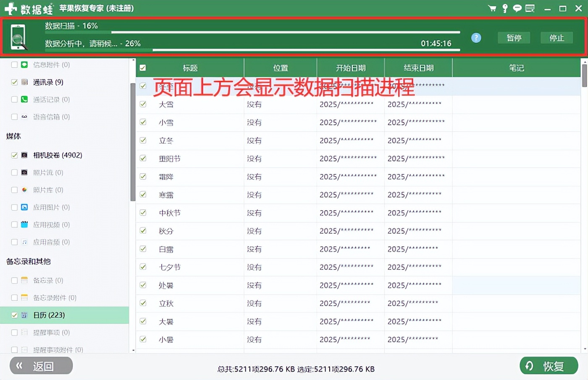This screenshot has width=588, height=380.
Task: Click the shopping cart icon in title bar
Action: click(x=492, y=8)
